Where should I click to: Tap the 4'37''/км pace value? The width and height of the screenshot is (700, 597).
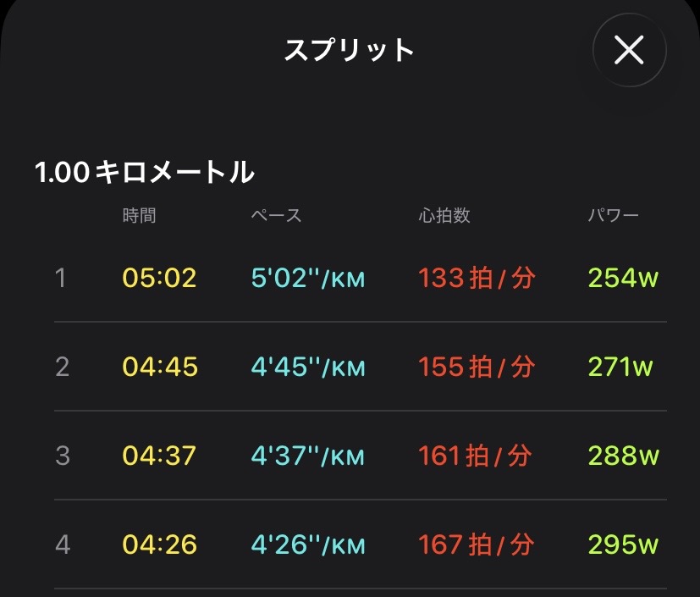pyautogui.click(x=308, y=456)
